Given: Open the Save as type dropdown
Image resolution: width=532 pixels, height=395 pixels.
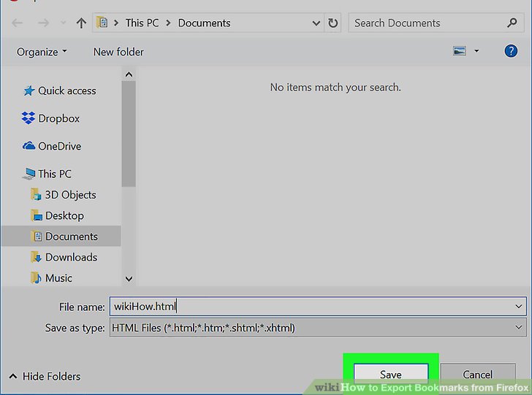Looking at the screenshot, I should (318, 328).
